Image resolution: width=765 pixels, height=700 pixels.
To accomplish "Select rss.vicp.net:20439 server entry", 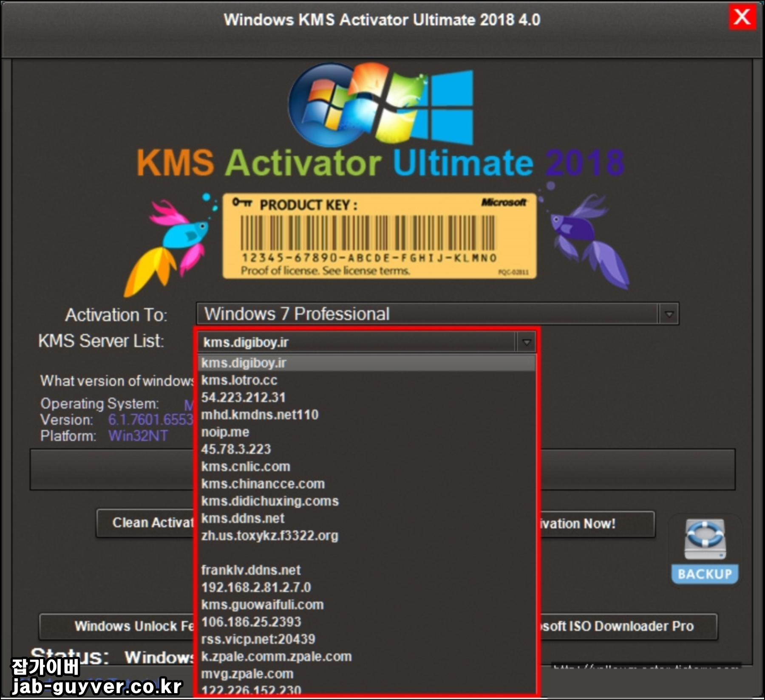I will tap(366, 639).
